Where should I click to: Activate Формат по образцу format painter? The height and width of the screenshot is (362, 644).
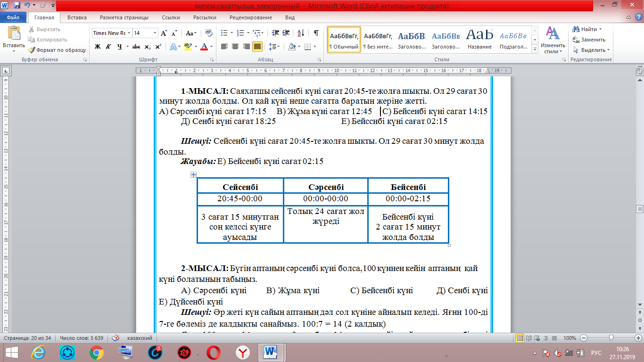pos(57,50)
